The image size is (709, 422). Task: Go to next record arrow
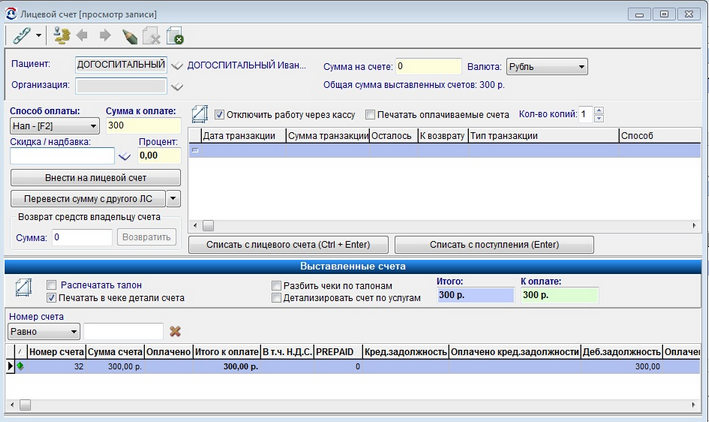tap(105, 35)
